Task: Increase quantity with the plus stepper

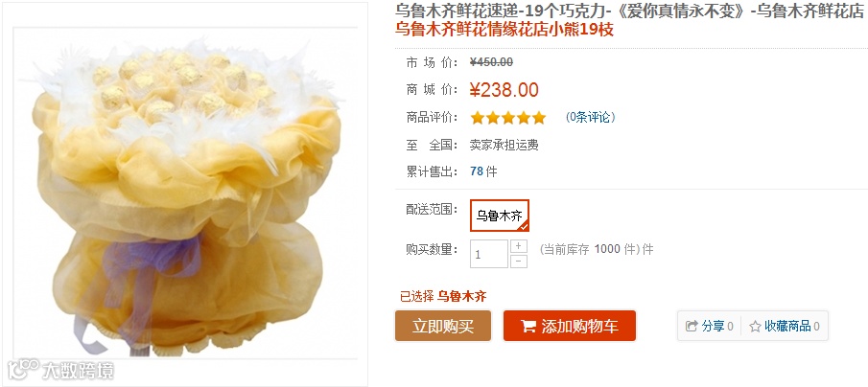Action: click(518, 246)
